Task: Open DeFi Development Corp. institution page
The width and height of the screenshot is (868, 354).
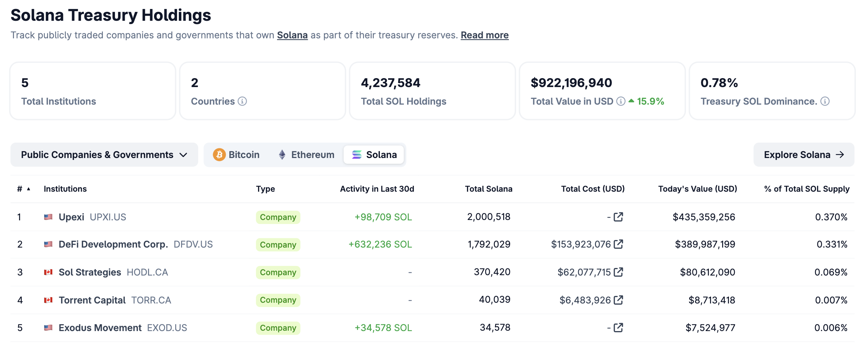Action: (x=113, y=244)
